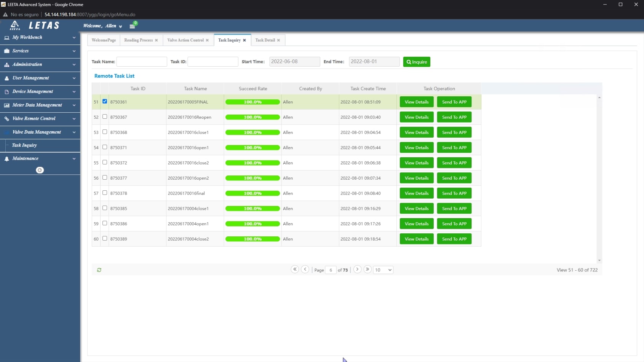The height and width of the screenshot is (362, 644).
Task: Uncheck the checkbox for task 8750361
Action: (105, 102)
